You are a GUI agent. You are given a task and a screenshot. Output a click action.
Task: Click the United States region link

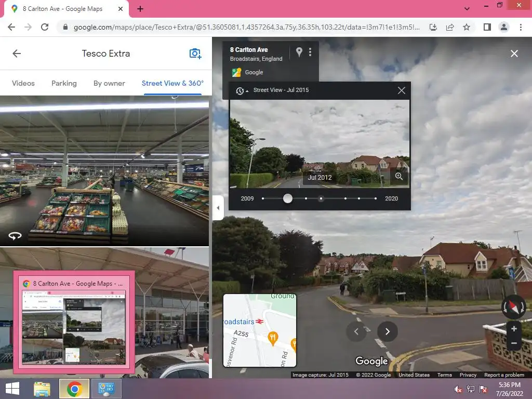[414, 375]
